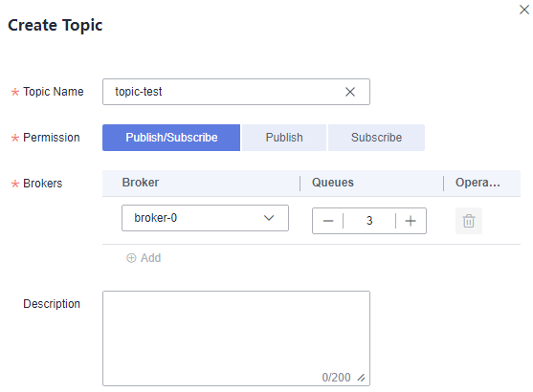
Task: Select Publish permission option
Action: 284,138
